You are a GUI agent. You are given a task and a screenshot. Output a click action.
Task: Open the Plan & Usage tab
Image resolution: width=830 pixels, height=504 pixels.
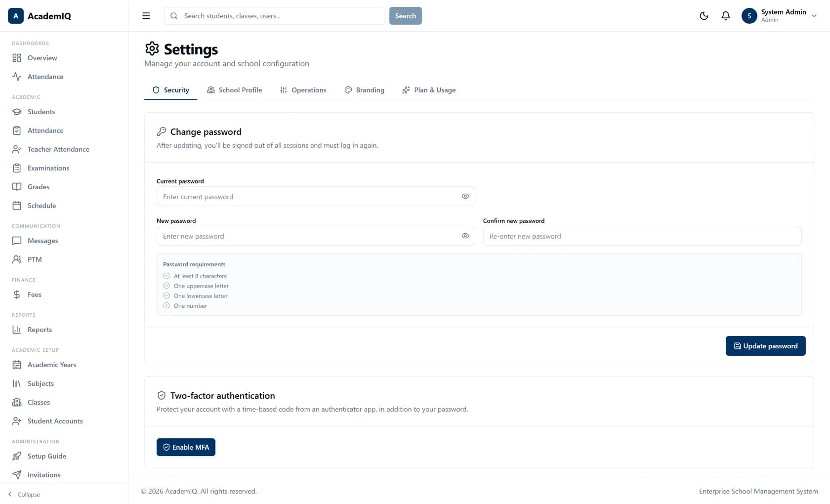point(429,90)
